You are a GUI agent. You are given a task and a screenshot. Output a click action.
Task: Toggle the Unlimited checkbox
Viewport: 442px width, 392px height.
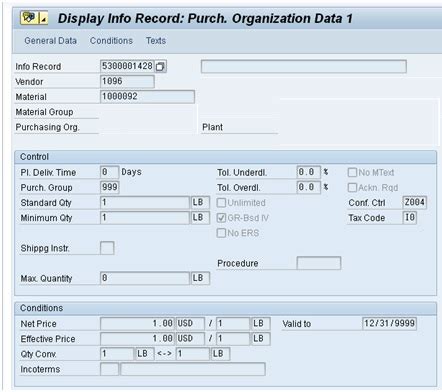click(x=221, y=203)
